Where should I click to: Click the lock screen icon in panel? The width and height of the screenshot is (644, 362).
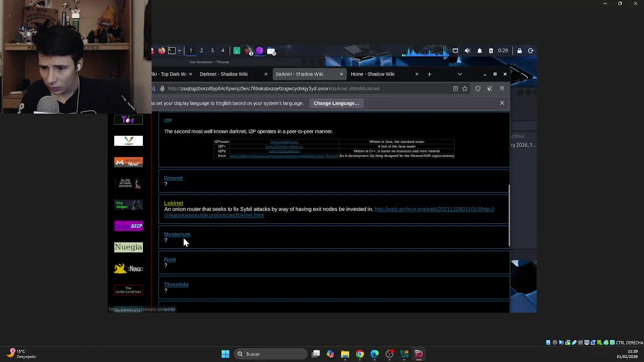519,51
